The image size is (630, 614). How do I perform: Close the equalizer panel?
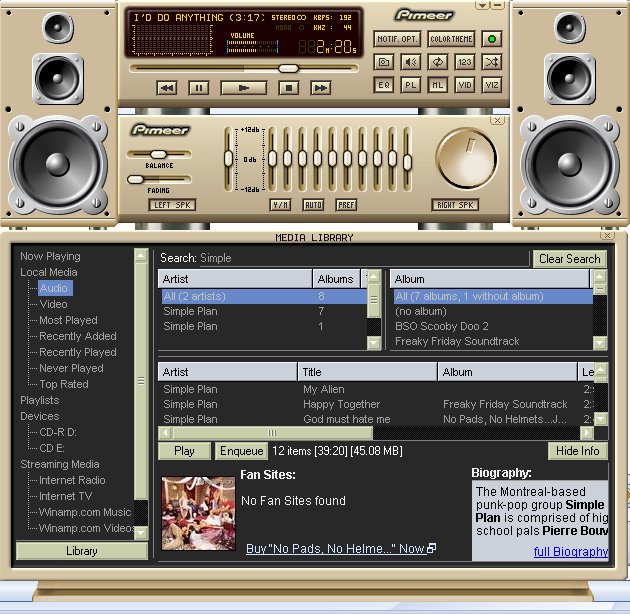497,120
